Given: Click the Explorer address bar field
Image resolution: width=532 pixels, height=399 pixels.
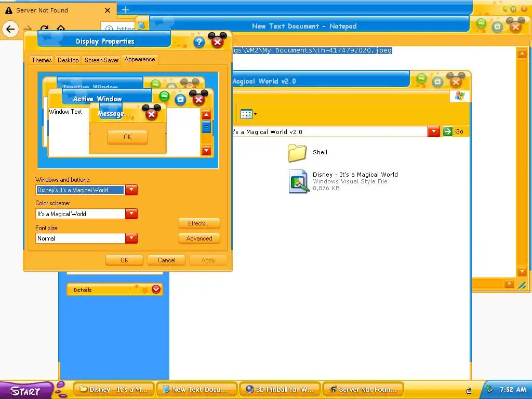Looking at the screenshot, I should [329, 131].
